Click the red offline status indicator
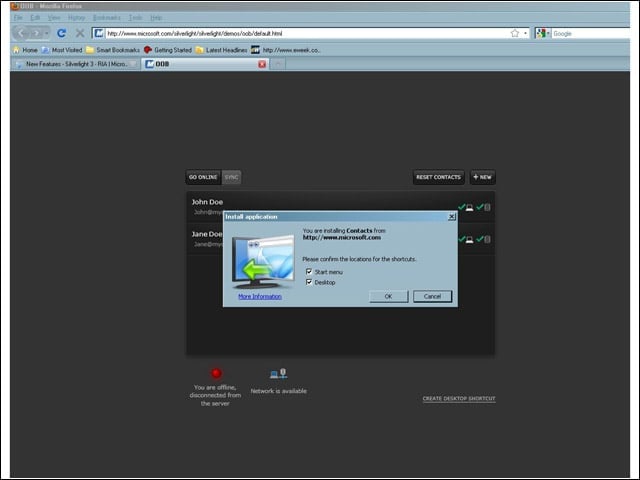 coord(216,373)
